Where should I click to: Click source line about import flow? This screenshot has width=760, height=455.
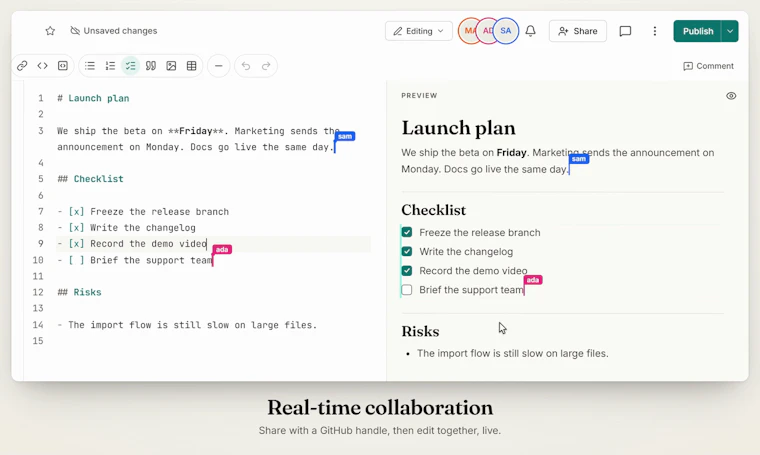[187, 325]
